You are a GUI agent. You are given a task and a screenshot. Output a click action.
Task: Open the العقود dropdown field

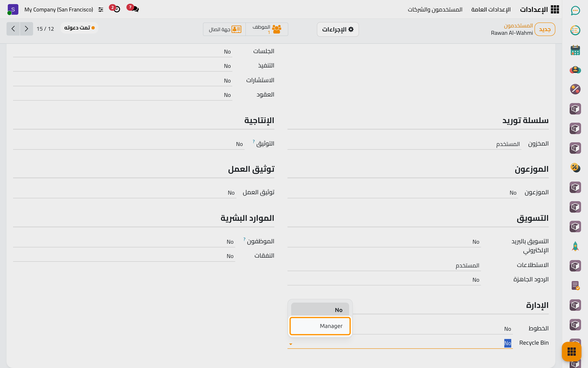123,95
